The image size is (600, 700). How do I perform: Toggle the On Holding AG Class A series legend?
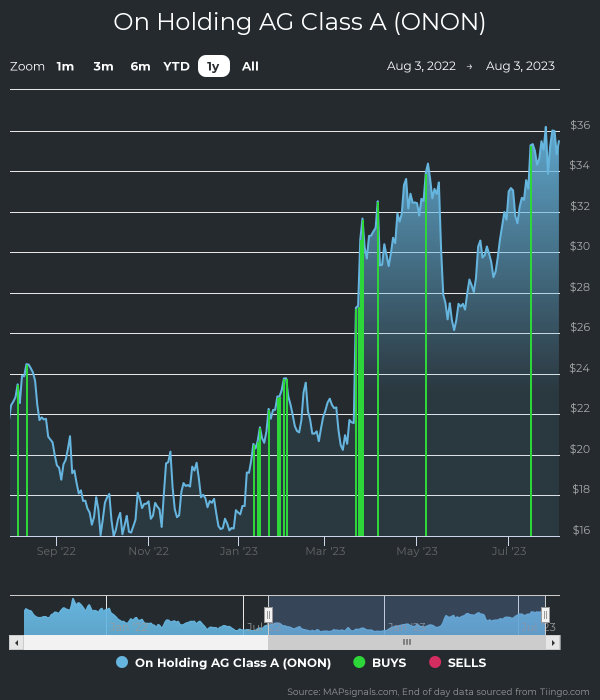(x=223, y=662)
